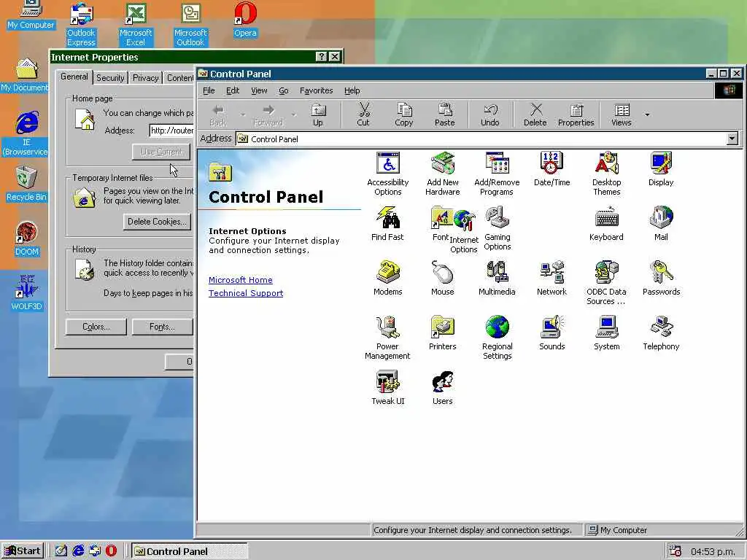Click the Delete toolbar button
The image size is (747, 560).
(535, 114)
